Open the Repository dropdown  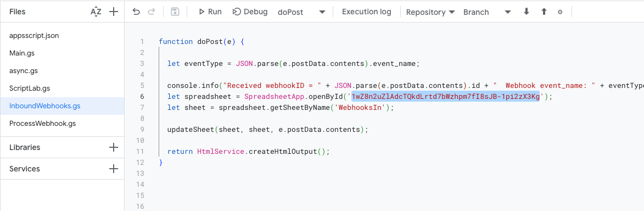coord(430,12)
